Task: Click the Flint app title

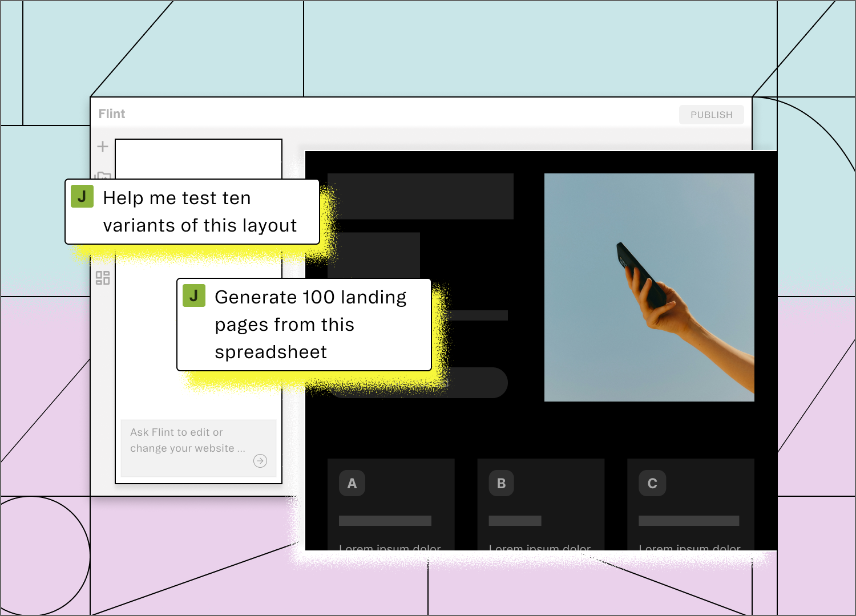Action: [x=111, y=114]
